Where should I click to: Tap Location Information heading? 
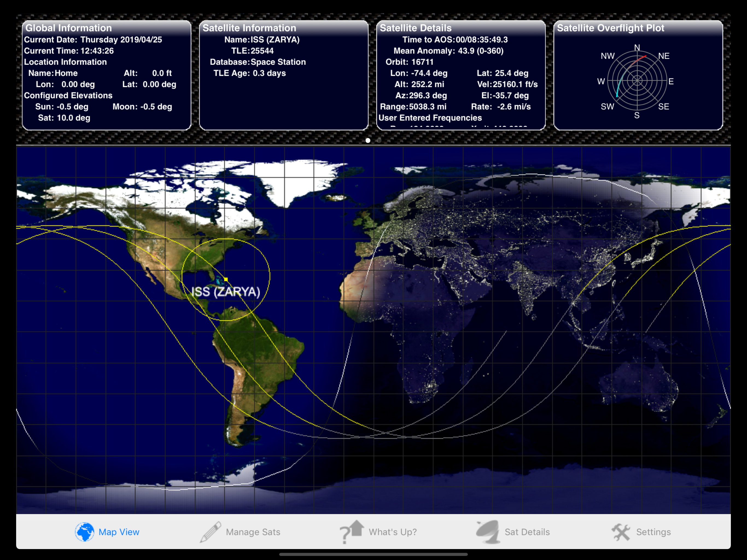pos(65,62)
